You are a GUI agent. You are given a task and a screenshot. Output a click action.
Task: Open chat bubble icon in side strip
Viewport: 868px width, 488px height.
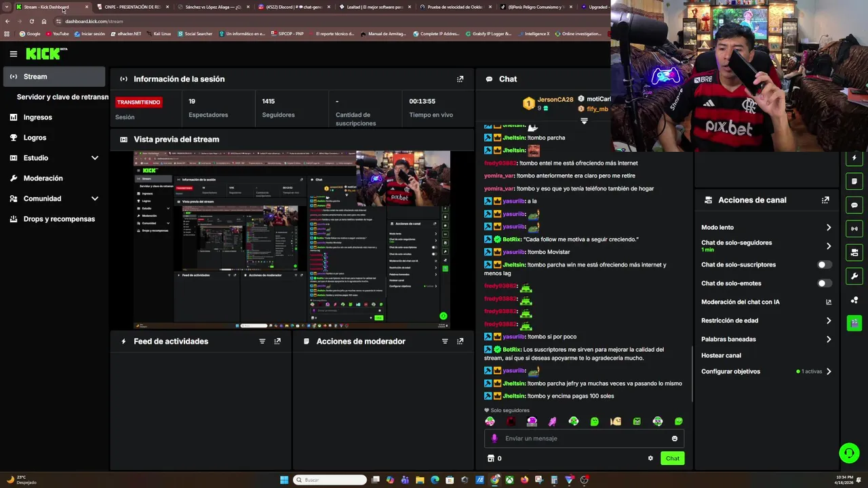point(854,205)
